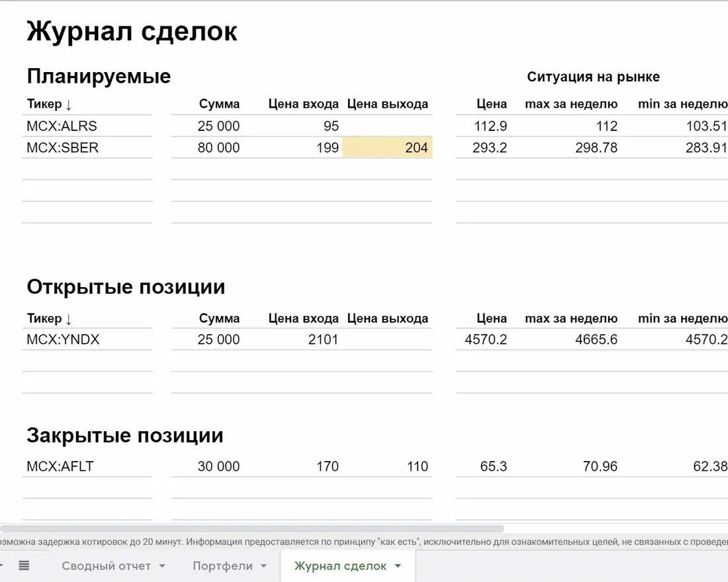Click the Тикер header in Планируемые section
This screenshot has width=728, height=582.
coord(49,104)
